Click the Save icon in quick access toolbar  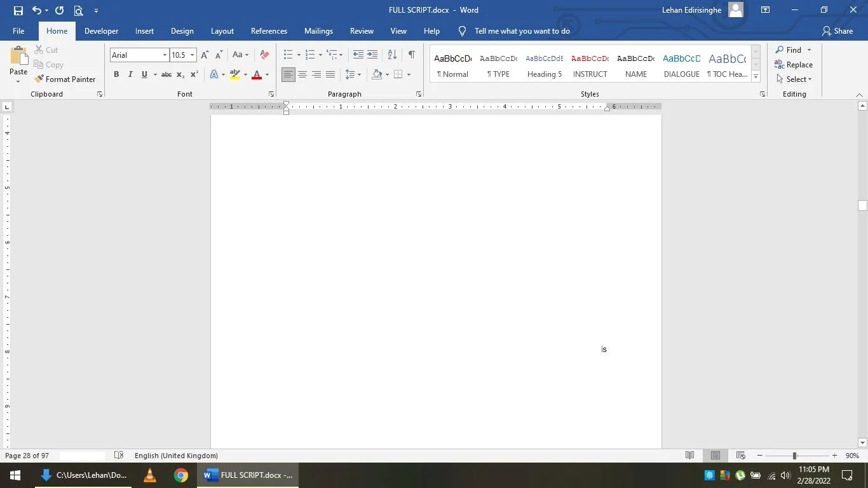pos(18,10)
